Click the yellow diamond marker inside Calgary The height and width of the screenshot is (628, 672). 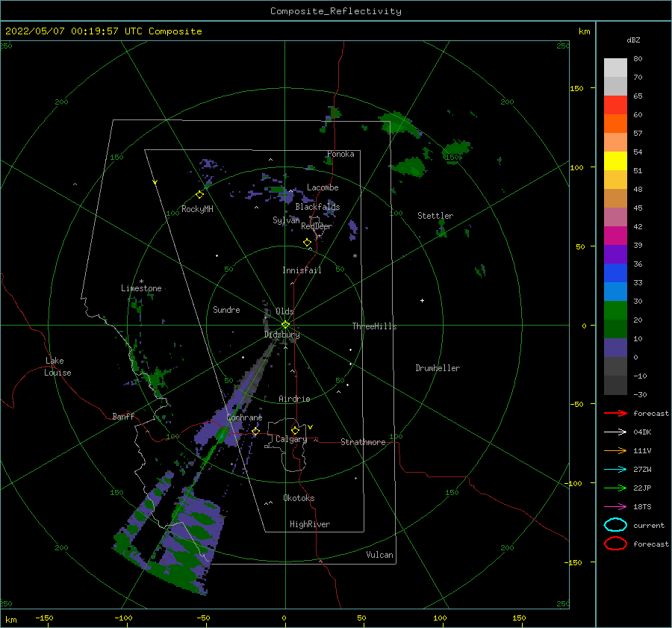pyautogui.click(x=295, y=430)
